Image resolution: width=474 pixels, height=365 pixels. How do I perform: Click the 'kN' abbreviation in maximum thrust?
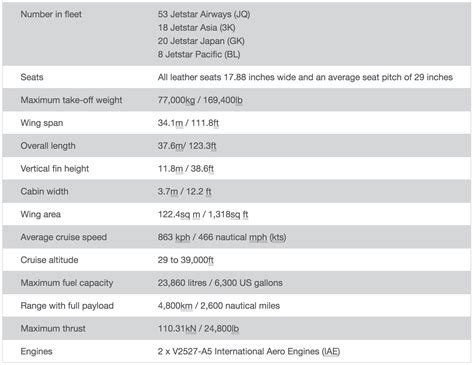191,329
